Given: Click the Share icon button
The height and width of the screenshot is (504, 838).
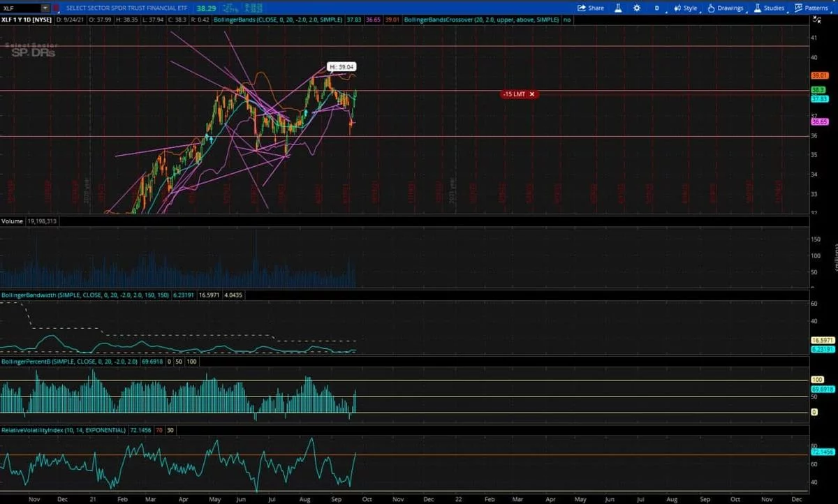Looking at the screenshot, I should [x=591, y=8].
